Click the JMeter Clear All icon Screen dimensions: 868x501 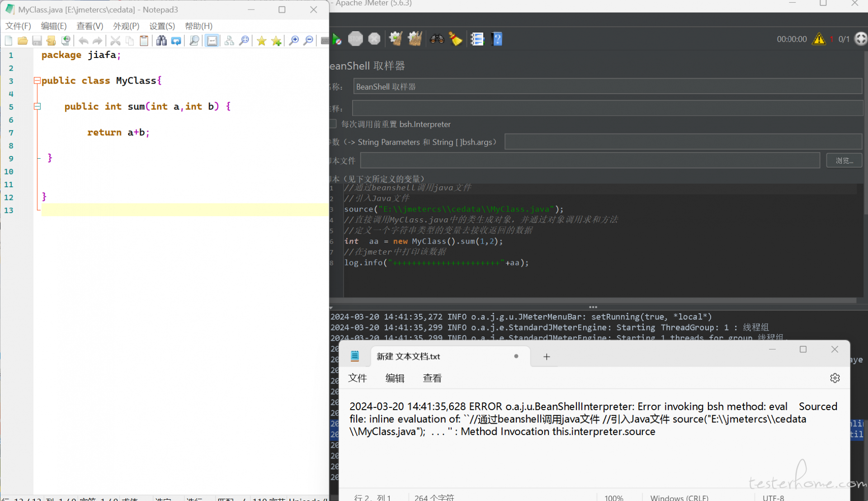pos(415,39)
